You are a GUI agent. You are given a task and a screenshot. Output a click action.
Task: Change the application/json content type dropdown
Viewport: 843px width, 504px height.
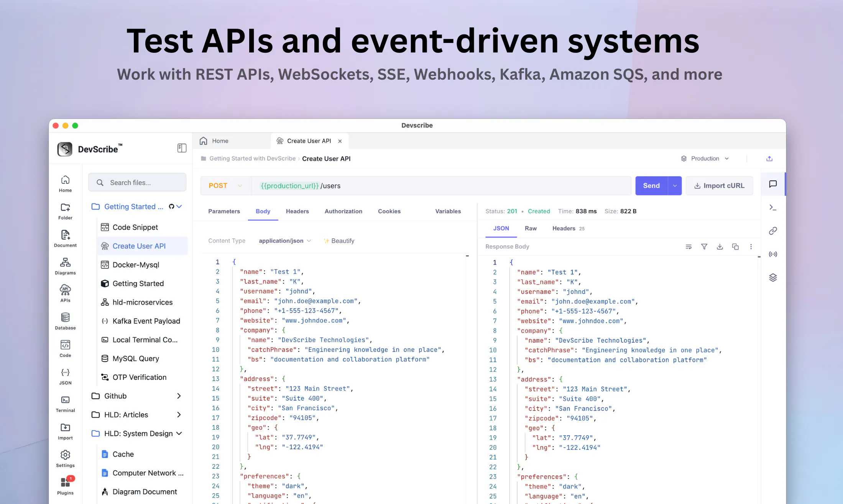(x=285, y=241)
